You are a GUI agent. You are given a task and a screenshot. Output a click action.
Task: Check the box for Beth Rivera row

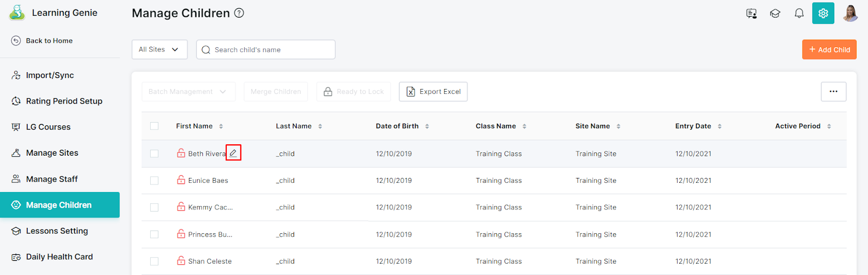(x=155, y=154)
